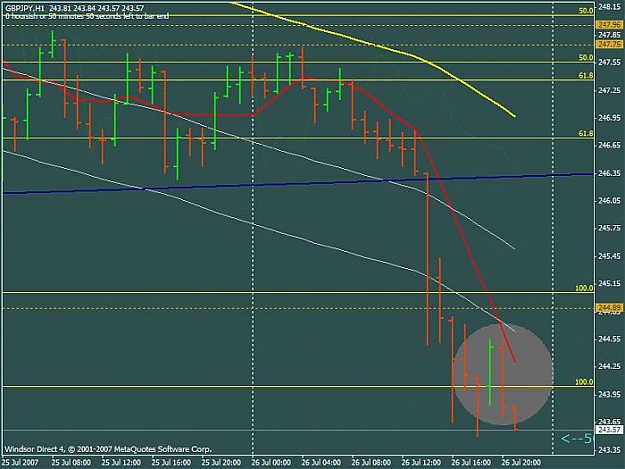
Task: Select the 245.15 price scale label
Action: click(x=609, y=284)
